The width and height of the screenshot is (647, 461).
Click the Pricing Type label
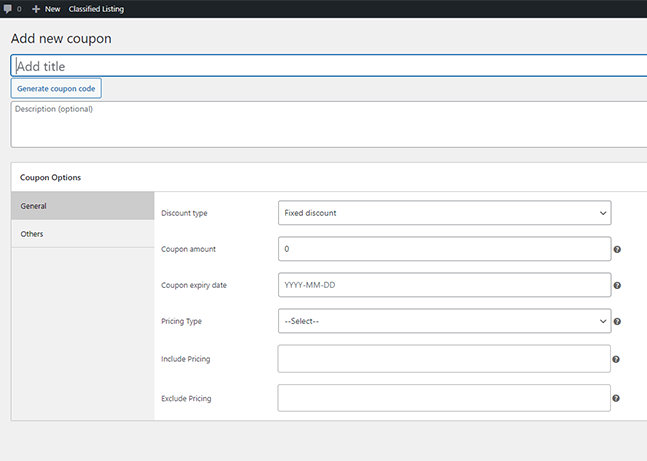point(181,321)
